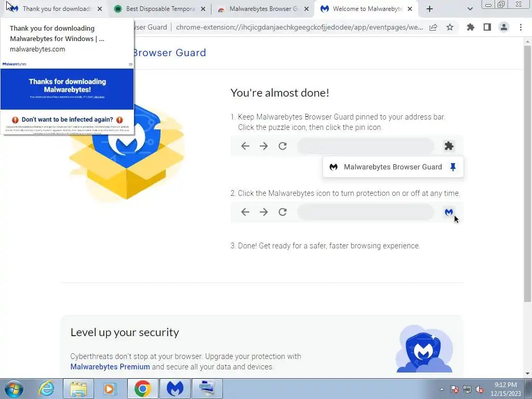The height and width of the screenshot is (399, 532).
Task: Click the scrollbar up arrow
Action: click(527, 41)
